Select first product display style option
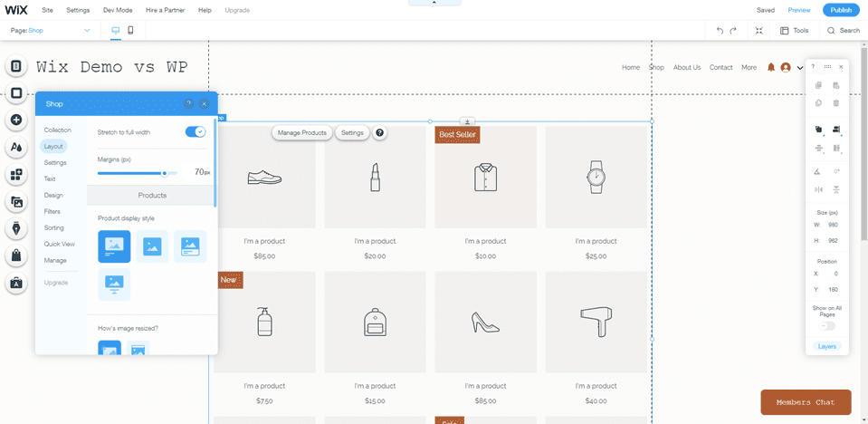The height and width of the screenshot is (424, 868). (x=114, y=246)
